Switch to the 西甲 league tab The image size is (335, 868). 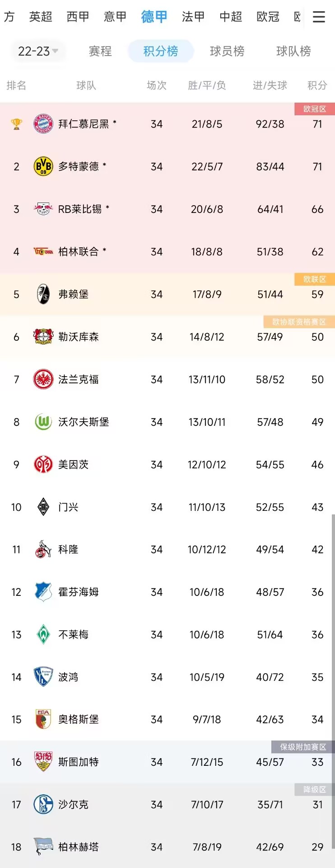78,17
